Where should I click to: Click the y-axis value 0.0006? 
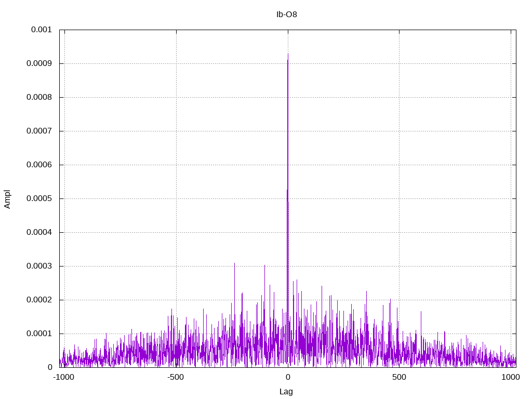39,165
